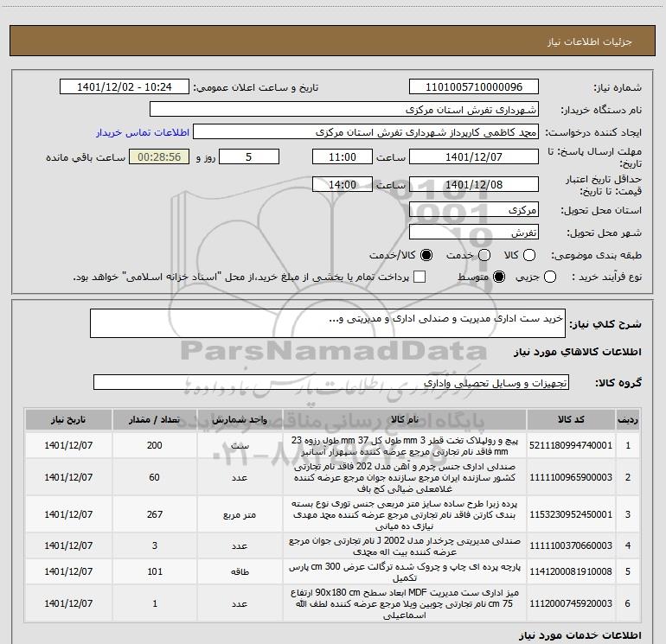Click product code 5211180994740001
This screenshot has width=666, height=644.
[x=571, y=445]
